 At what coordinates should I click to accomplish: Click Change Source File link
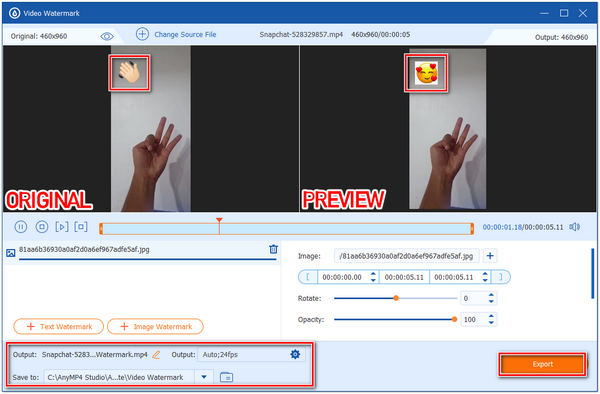185,34
